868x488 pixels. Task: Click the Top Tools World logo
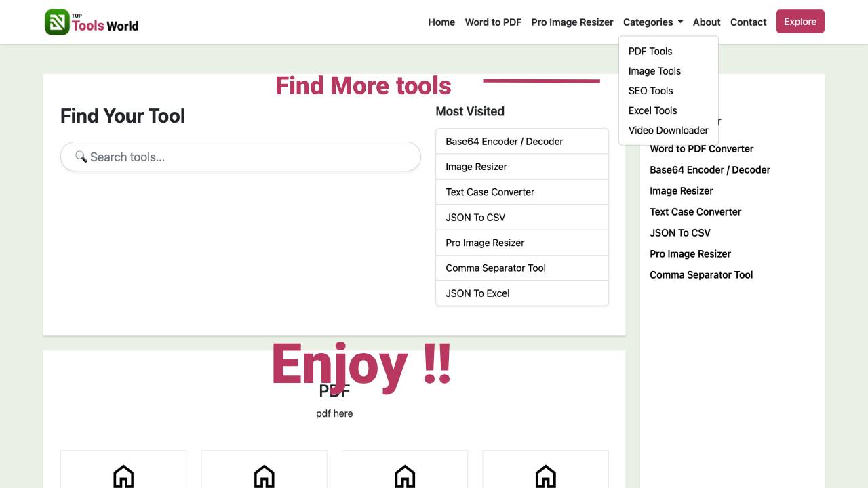point(92,22)
